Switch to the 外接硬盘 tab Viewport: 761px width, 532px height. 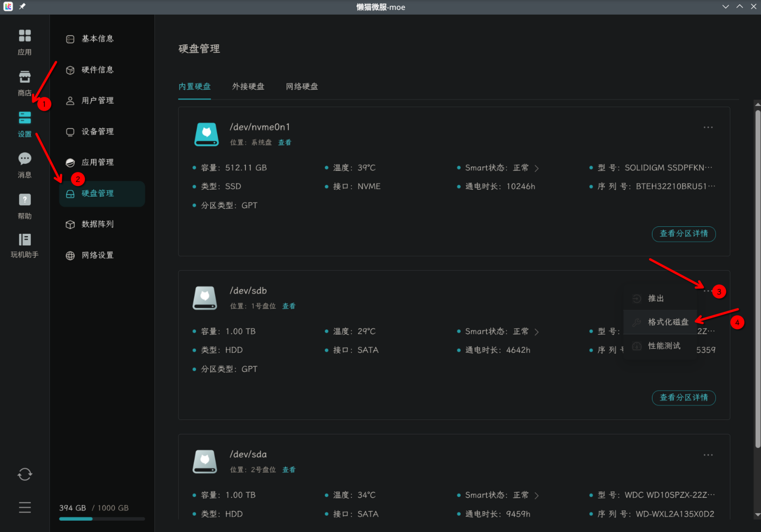248,86
